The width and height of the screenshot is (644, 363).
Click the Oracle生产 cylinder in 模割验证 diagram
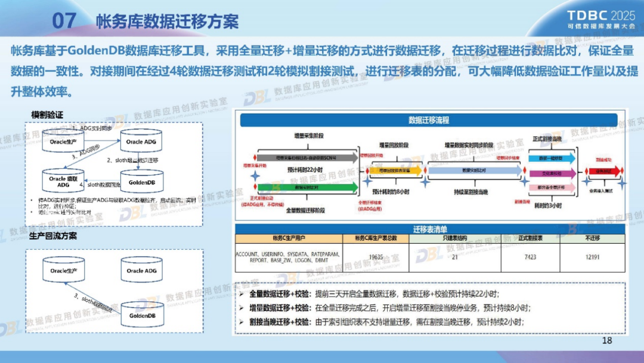(x=63, y=141)
